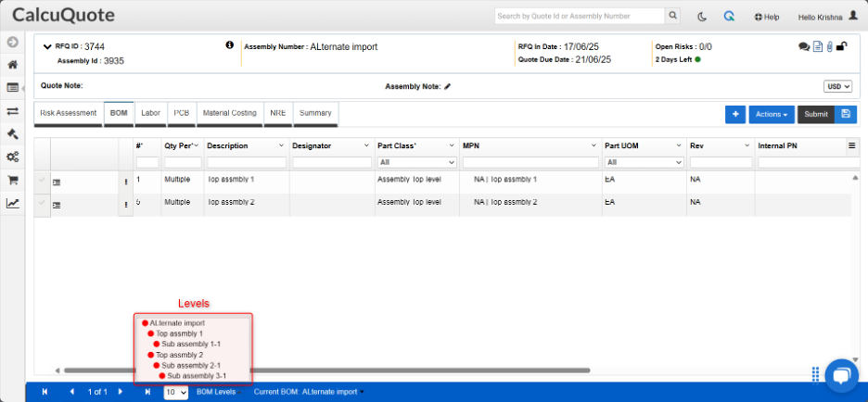Screen dimensions: 868x402
Task: Open the Help link
Action: (767, 18)
